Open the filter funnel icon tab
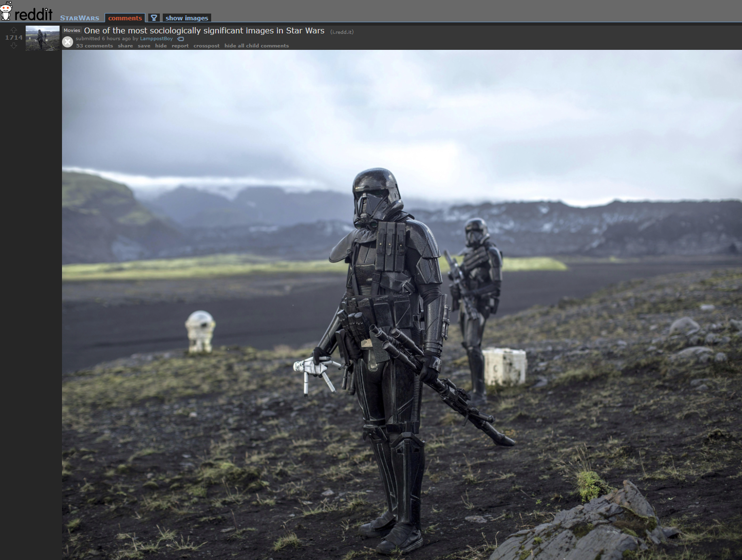This screenshot has height=560, width=742. pyautogui.click(x=154, y=18)
